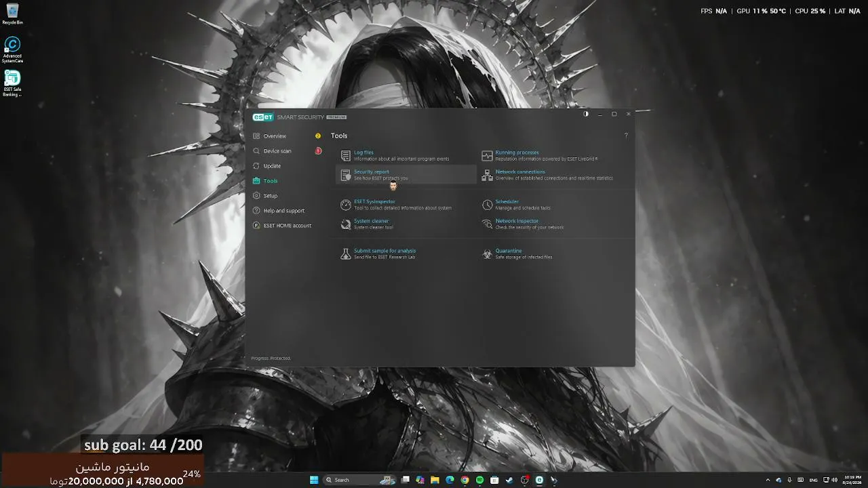
Task: Open Steam from the taskbar
Action: point(509,480)
